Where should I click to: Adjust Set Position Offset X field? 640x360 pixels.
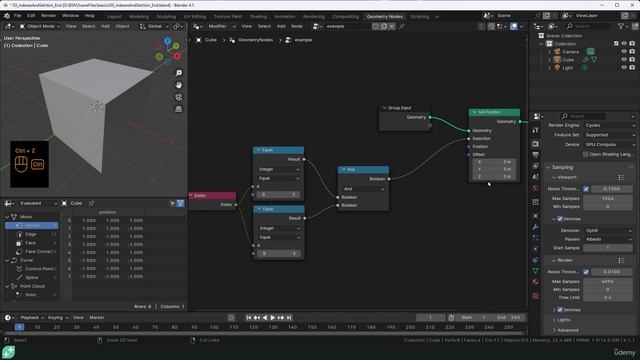pyautogui.click(x=494, y=162)
